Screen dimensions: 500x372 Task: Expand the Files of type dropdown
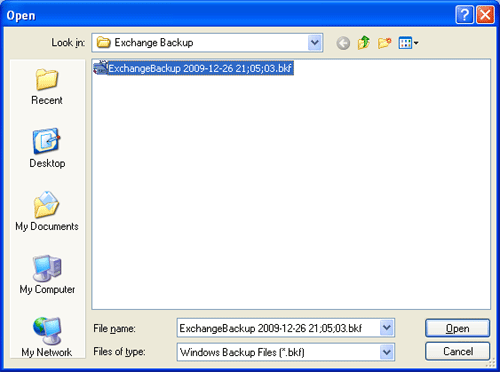(x=387, y=352)
